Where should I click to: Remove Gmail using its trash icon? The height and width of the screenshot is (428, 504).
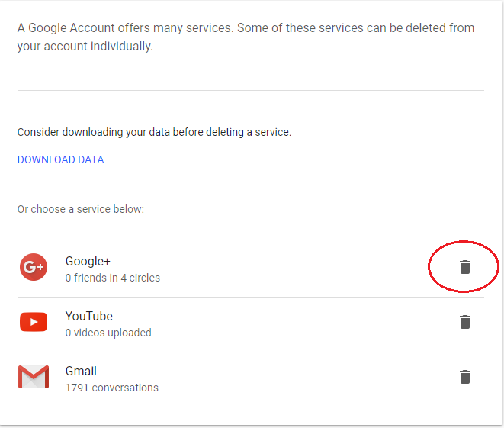tap(465, 377)
